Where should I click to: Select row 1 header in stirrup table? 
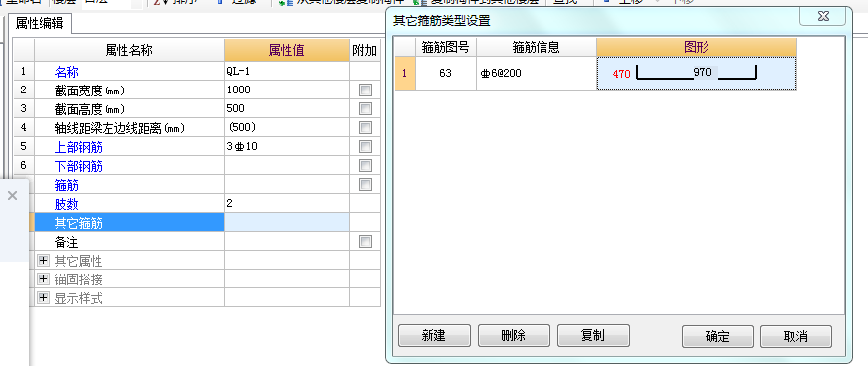[x=404, y=73]
